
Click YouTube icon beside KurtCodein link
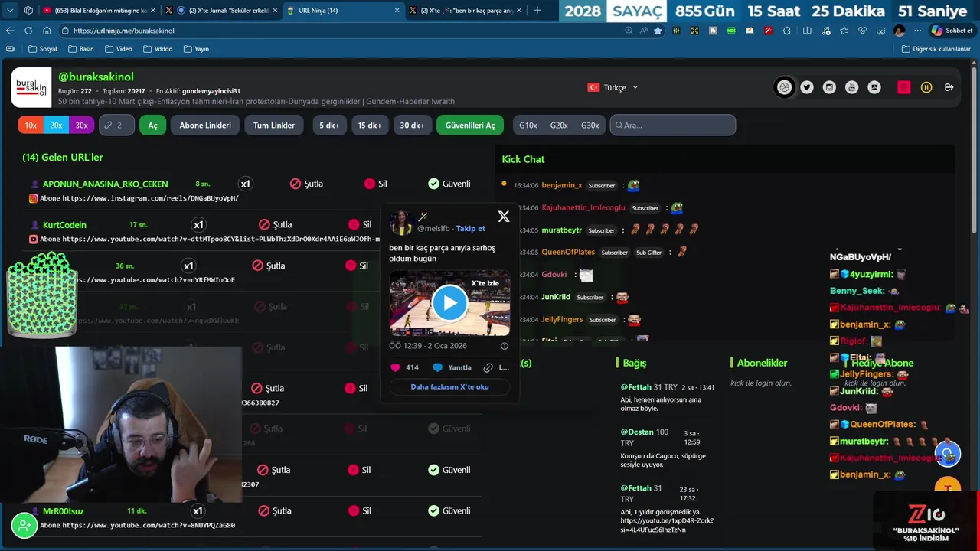pos(34,240)
